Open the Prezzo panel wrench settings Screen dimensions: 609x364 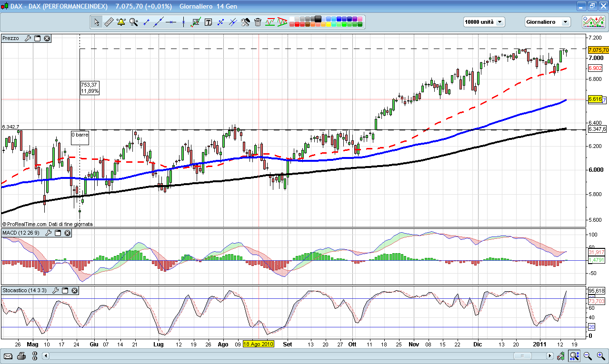click(28, 38)
